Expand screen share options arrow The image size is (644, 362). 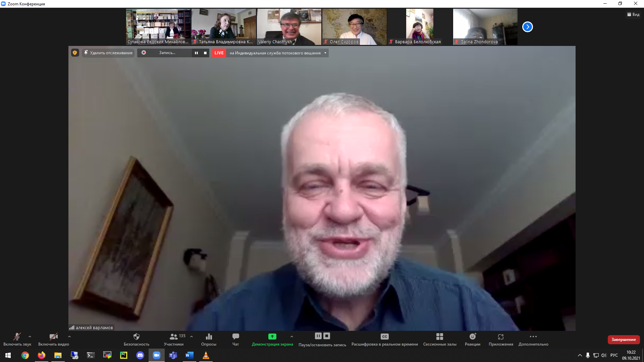[292, 337]
